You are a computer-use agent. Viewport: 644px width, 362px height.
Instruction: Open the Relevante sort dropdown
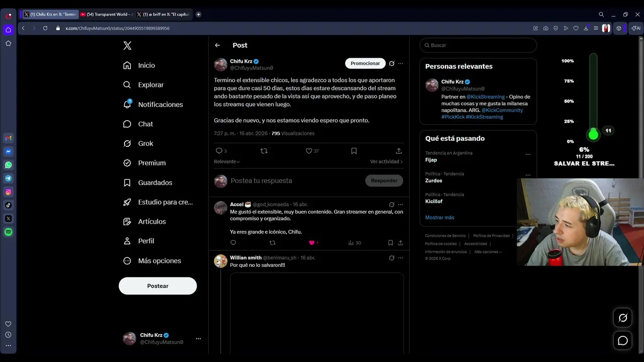(x=227, y=161)
